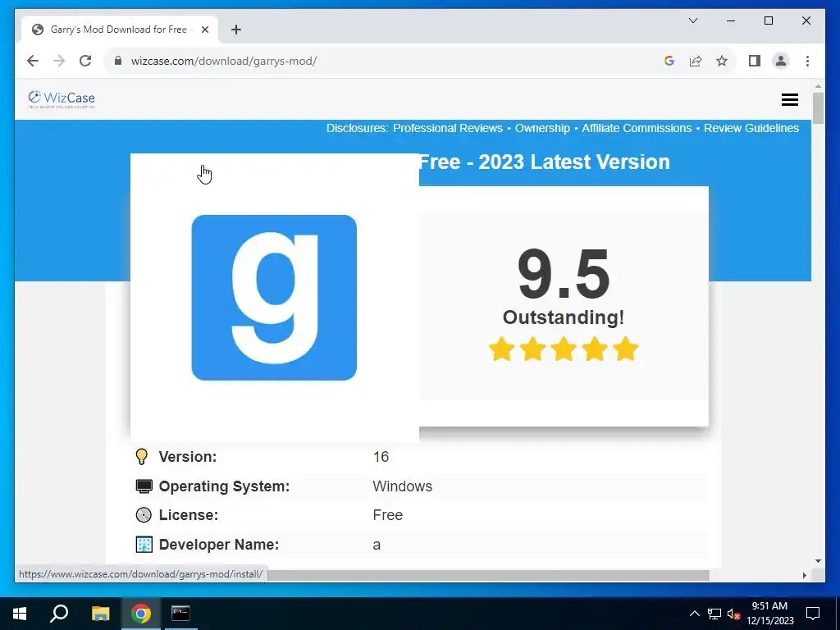This screenshot has width=840, height=630.
Task: Click the Free license value
Action: click(387, 515)
